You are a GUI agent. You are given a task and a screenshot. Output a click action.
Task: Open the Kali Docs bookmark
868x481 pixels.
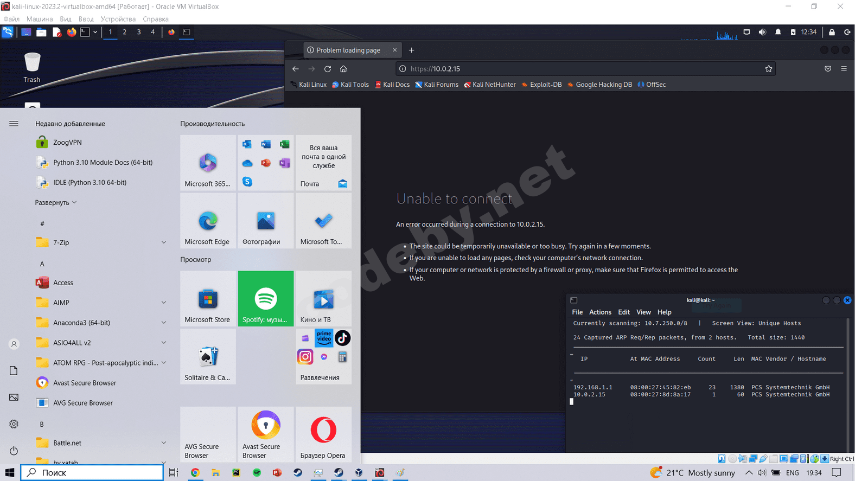(392, 85)
